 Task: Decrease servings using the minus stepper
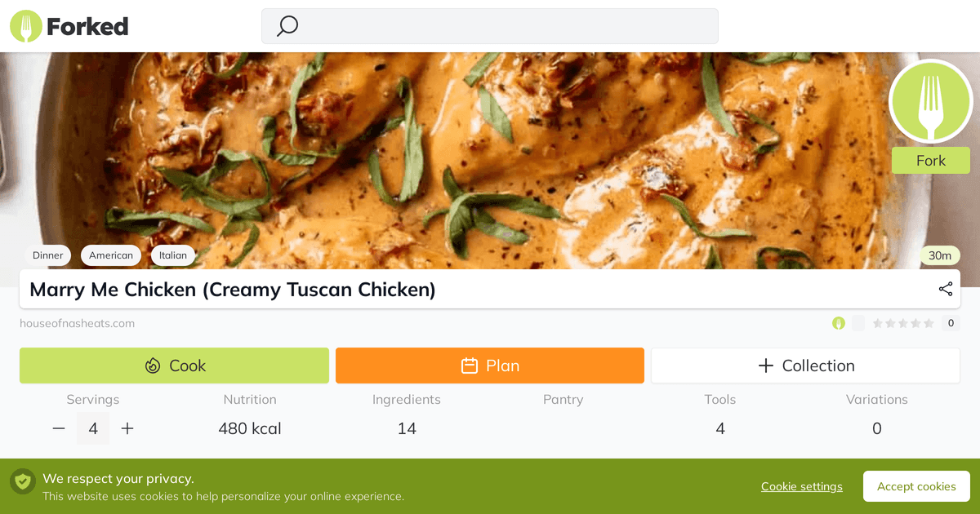(x=58, y=428)
